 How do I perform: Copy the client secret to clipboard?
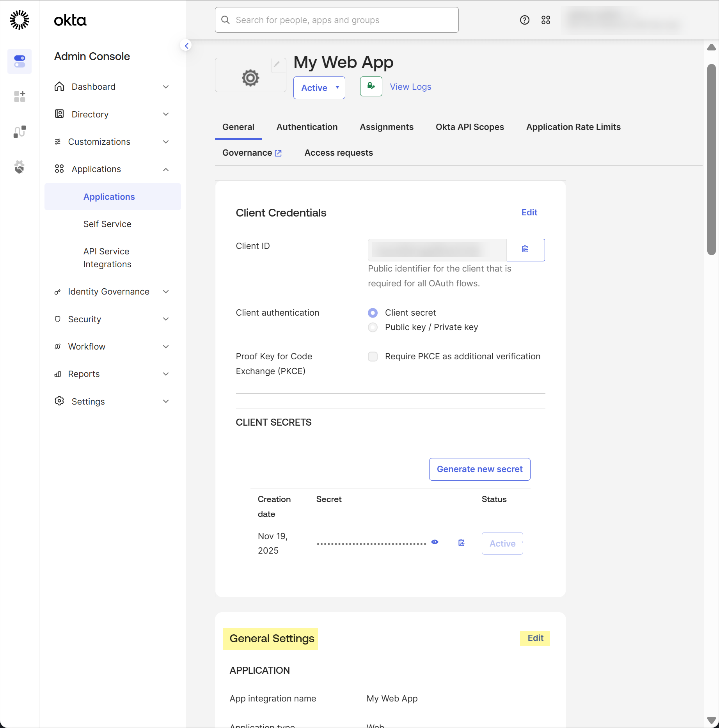462,543
